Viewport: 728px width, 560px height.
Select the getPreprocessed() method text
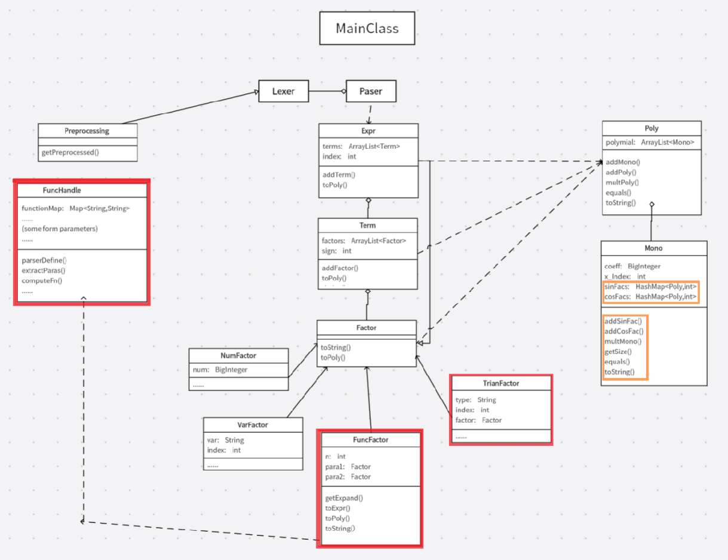pyautogui.click(x=70, y=152)
